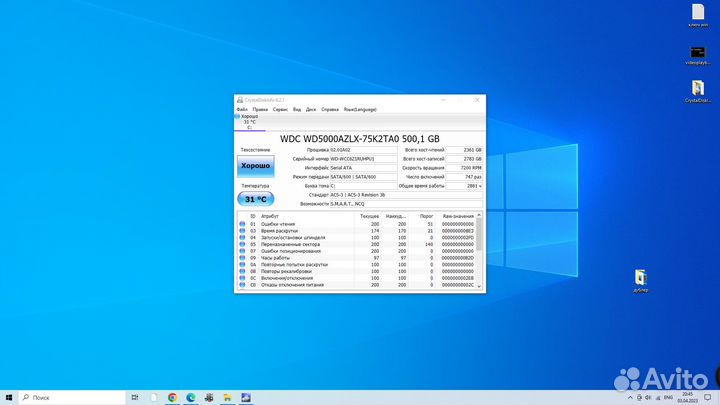Click the 31 °C temperature button

(256, 199)
